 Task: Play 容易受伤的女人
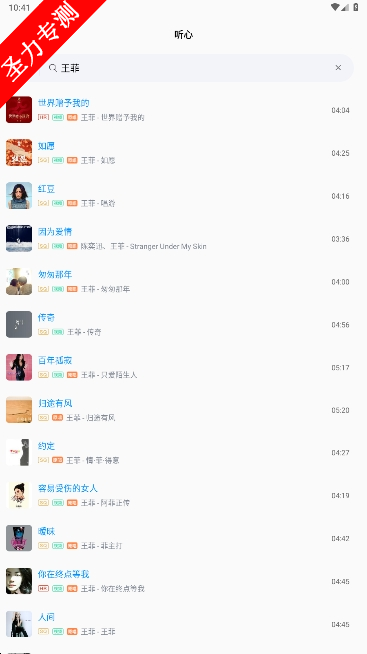184,496
